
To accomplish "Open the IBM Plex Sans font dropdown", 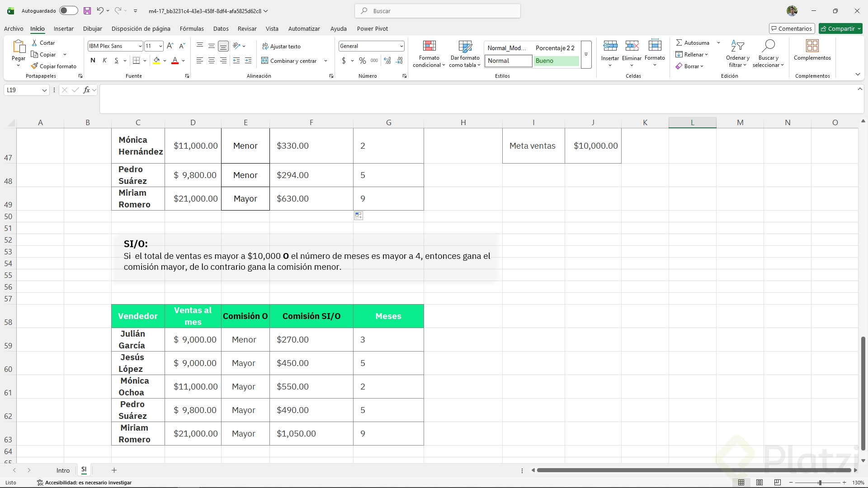I will pyautogui.click(x=140, y=46).
